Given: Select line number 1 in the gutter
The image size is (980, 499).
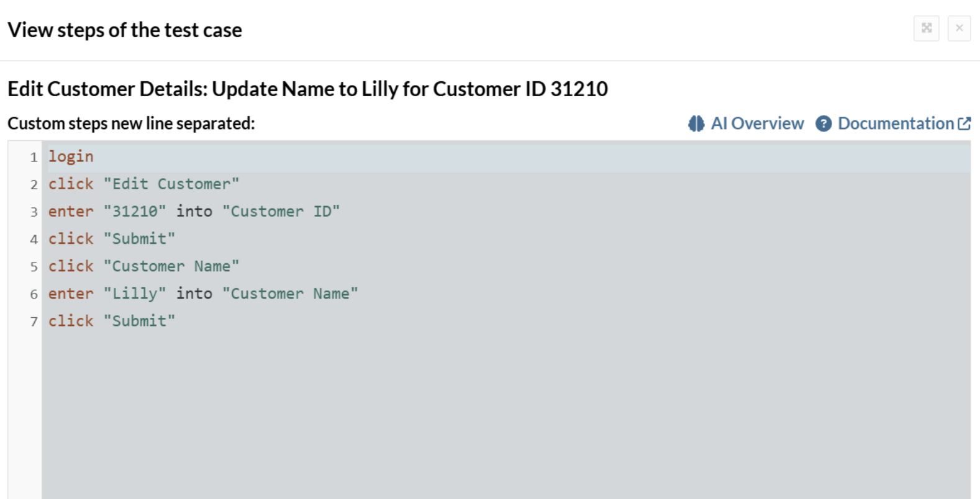Looking at the screenshot, I should [34, 157].
